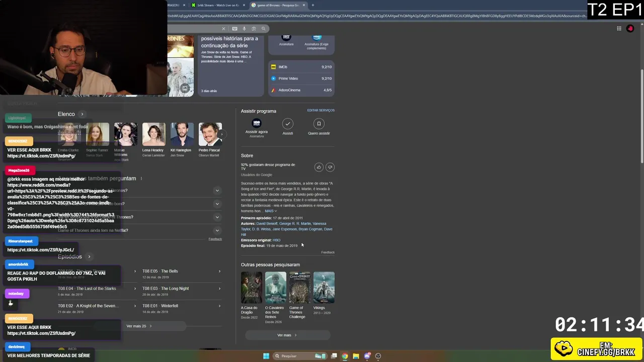Open the IMDb 9,2/10 rating row
The height and width of the screenshot is (362, 644).
tap(301, 67)
